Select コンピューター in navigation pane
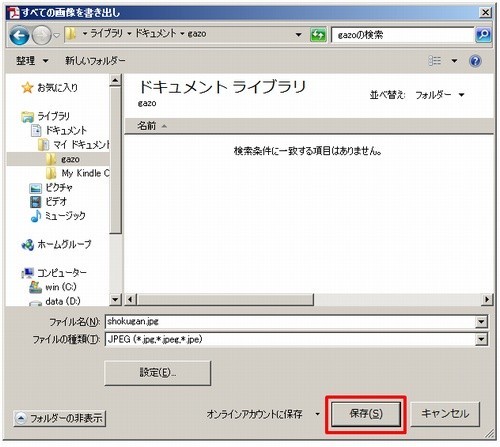 [x=62, y=273]
